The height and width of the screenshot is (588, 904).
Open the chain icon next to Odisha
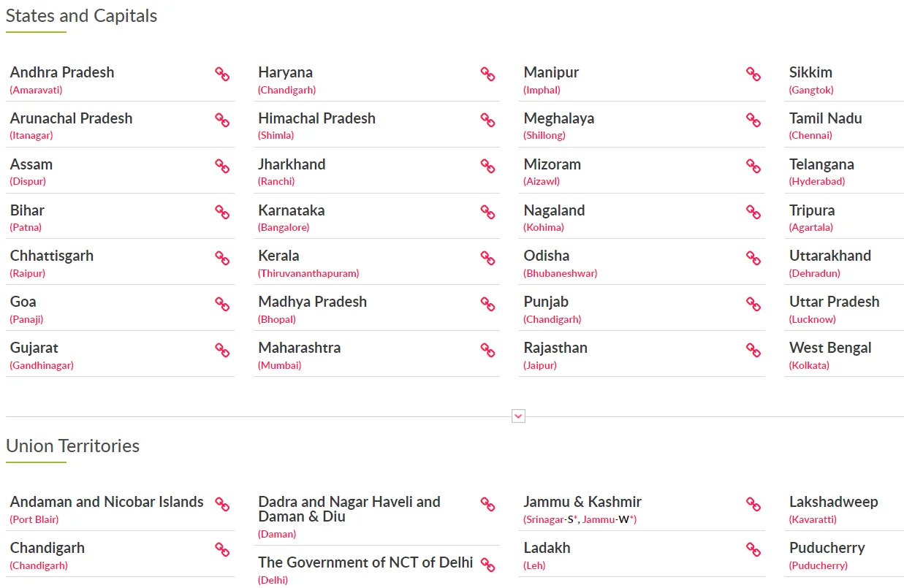click(753, 257)
